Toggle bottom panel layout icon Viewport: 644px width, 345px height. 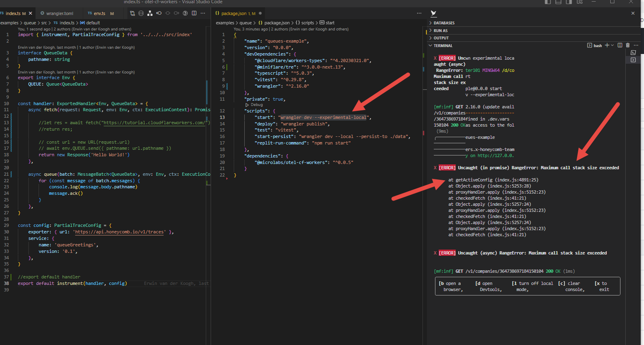coord(558,2)
